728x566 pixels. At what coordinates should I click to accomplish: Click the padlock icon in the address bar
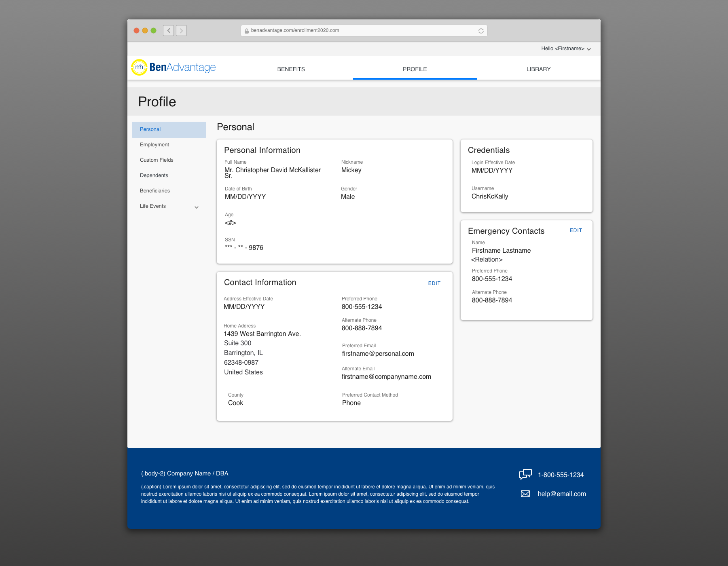pyautogui.click(x=247, y=31)
